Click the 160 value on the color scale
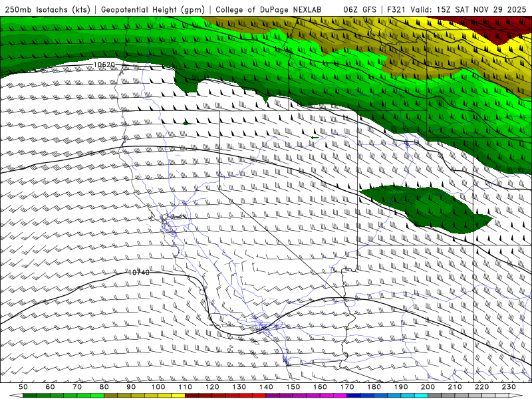 coord(320,387)
